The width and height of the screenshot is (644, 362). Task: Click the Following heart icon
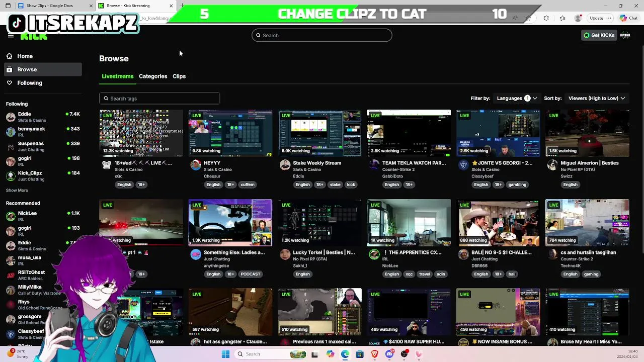point(9,83)
